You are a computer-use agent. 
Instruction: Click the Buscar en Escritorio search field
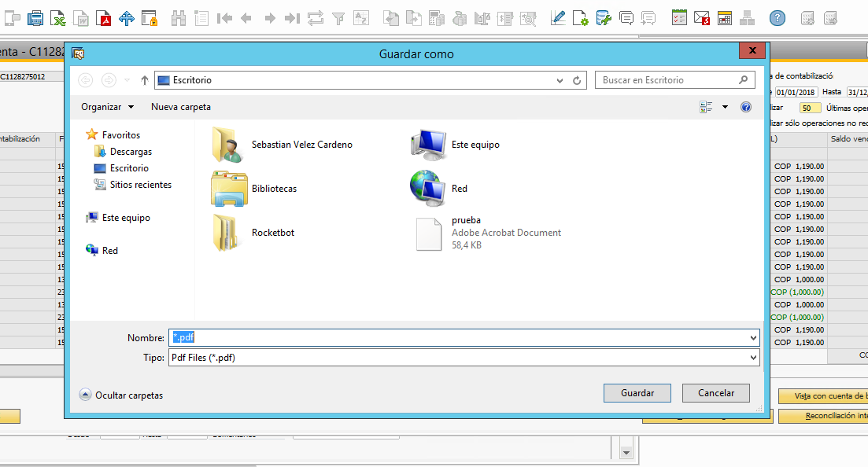tap(667, 80)
